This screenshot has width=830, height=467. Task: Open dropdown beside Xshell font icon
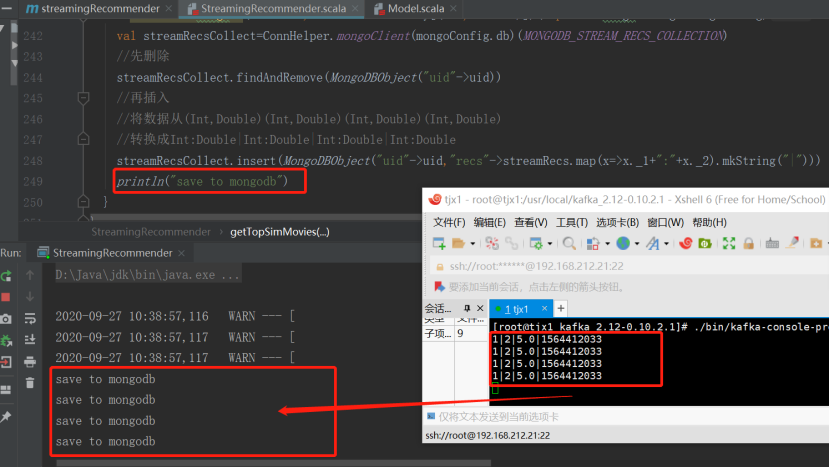click(666, 244)
